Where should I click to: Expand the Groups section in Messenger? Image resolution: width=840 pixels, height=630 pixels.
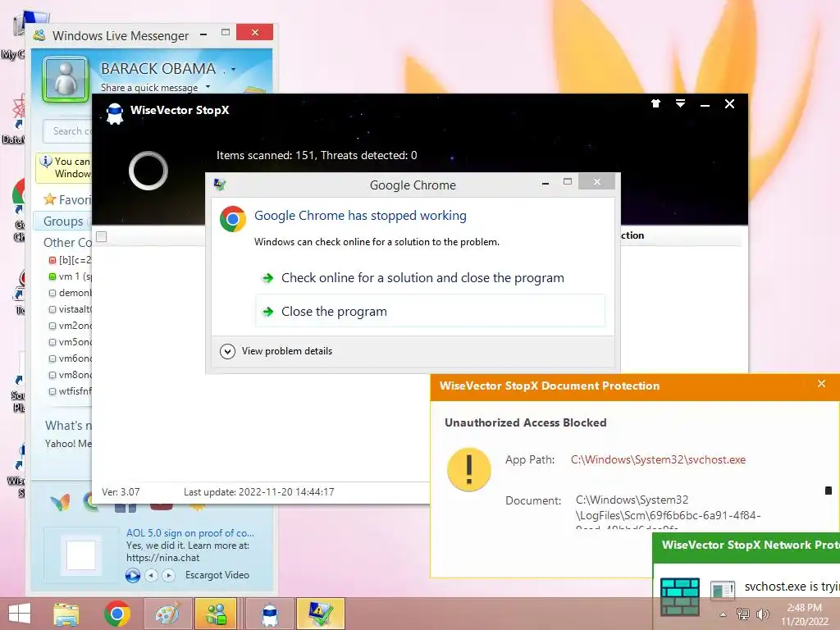(63, 221)
